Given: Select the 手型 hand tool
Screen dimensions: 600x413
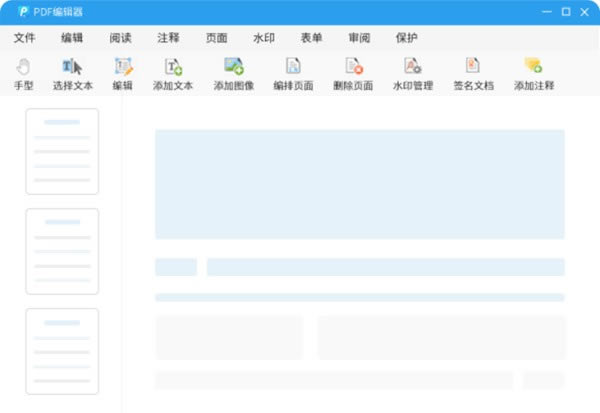Looking at the screenshot, I should 23,75.
